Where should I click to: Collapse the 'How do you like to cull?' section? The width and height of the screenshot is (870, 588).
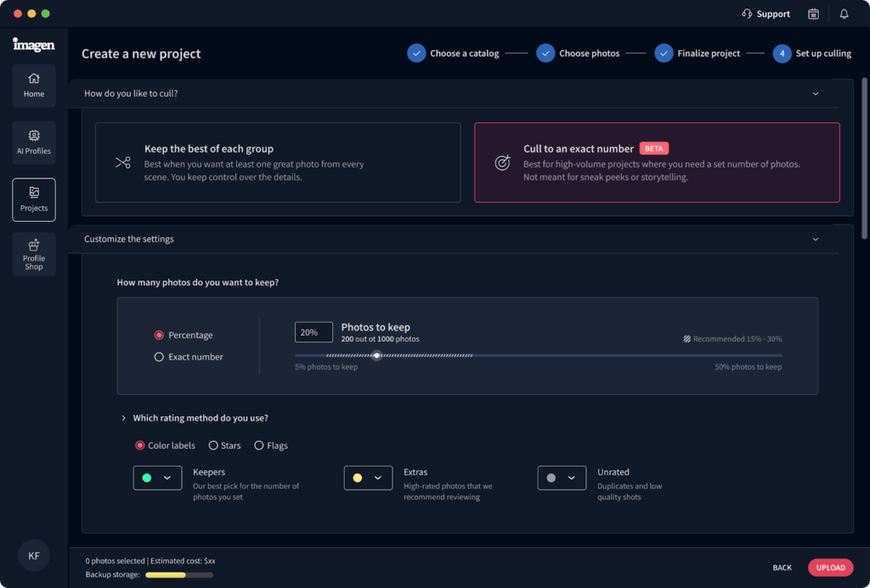click(815, 93)
